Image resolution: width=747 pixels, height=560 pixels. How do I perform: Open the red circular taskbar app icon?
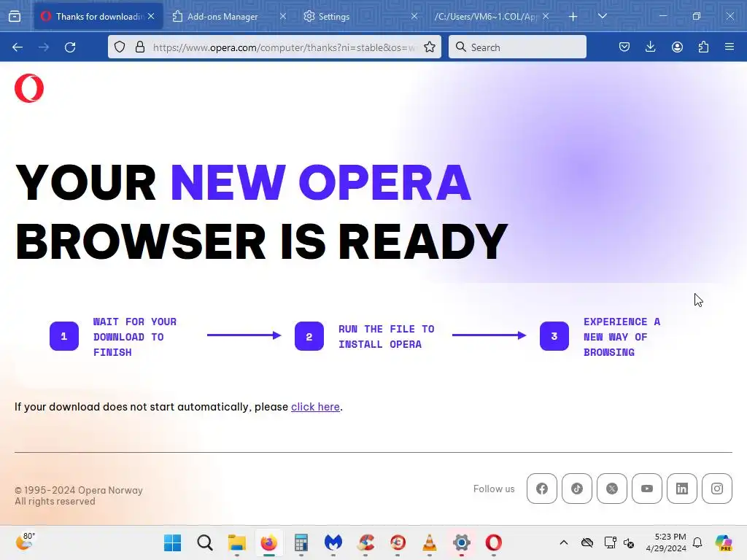[x=398, y=542]
